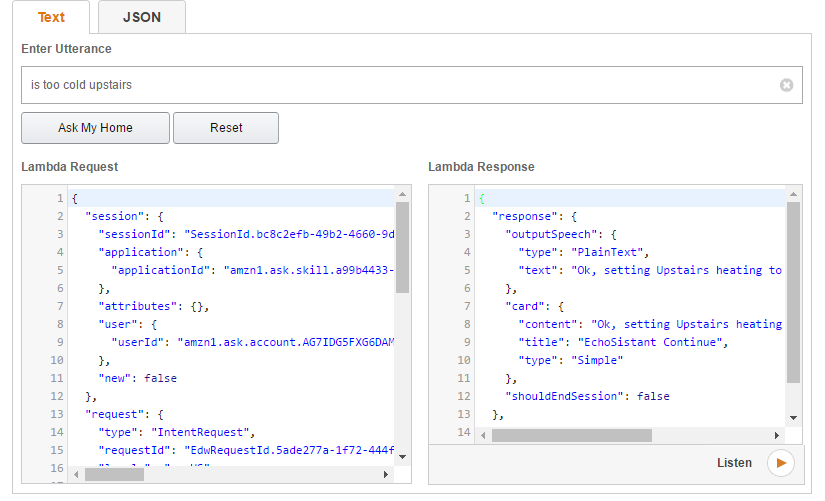
Task: Click Lambda Response vertical scrollbar thumb
Action: click(793, 293)
